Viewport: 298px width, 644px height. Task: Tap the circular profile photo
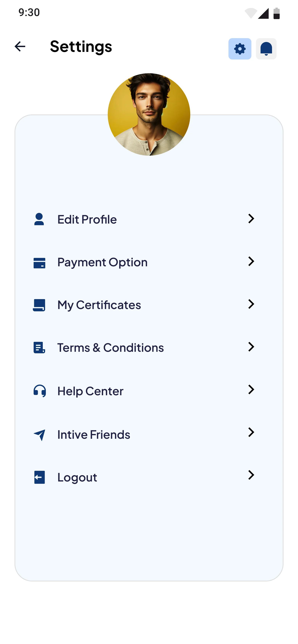click(x=149, y=114)
